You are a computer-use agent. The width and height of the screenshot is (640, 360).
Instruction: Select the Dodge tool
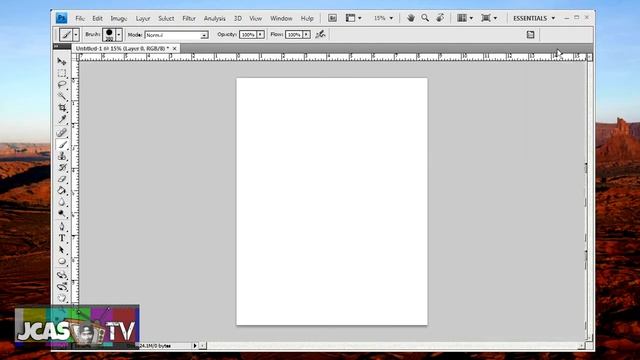click(62, 213)
